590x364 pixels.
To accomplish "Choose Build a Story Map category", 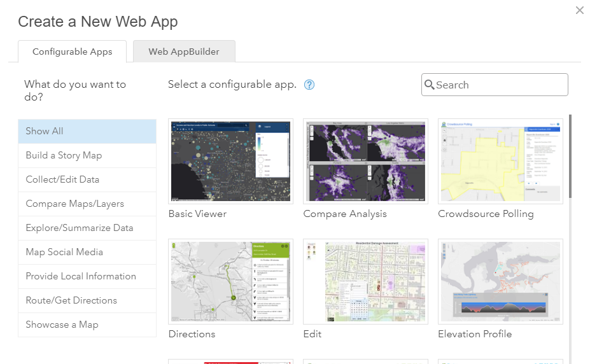I will pyautogui.click(x=87, y=155).
